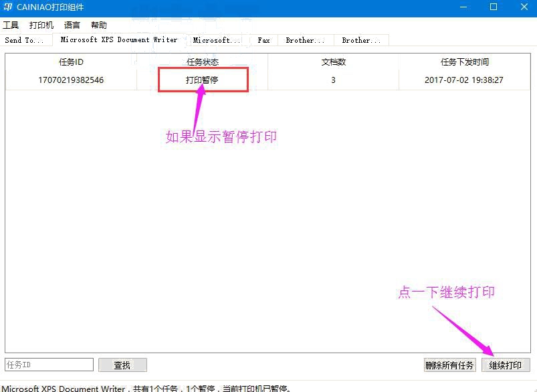Click the 打印暂停 status cell
The width and height of the screenshot is (537, 392).
(203, 80)
